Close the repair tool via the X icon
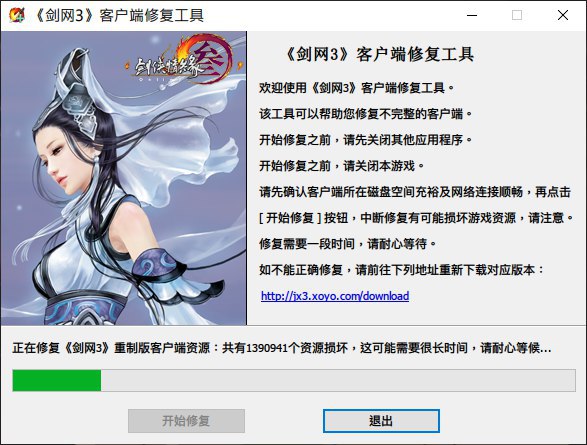Viewport: 587px width, 445px height. click(x=563, y=15)
